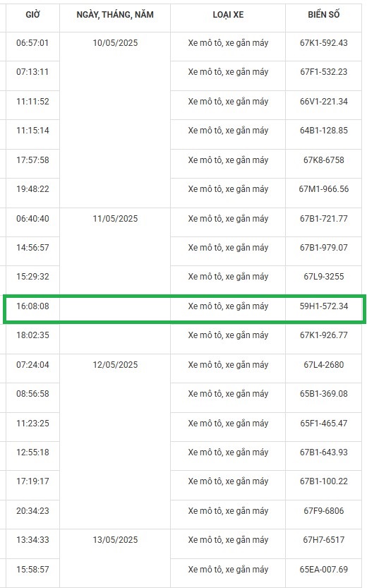The height and width of the screenshot is (588, 367).
Task: Select the date cell 12/05/2025
Action: click(115, 365)
